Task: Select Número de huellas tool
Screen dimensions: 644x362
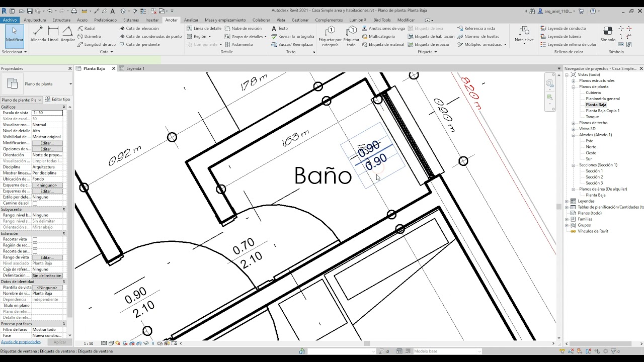Action: 478,36
